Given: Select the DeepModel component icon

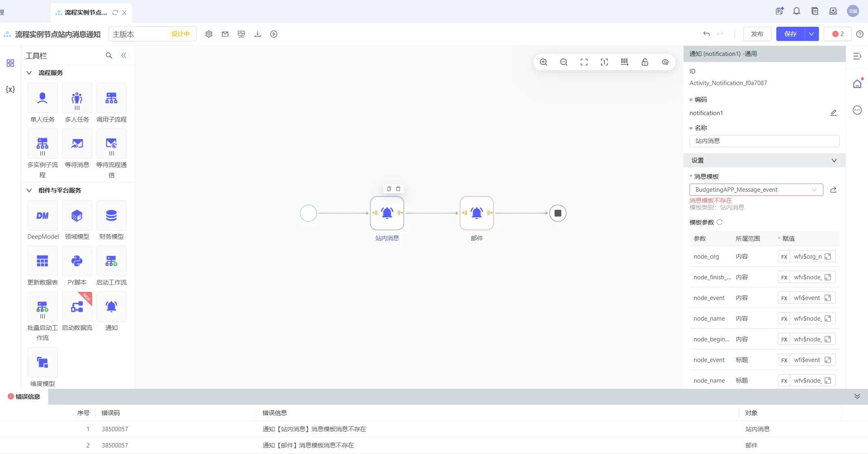Looking at the screenshot, I should 43,216.
